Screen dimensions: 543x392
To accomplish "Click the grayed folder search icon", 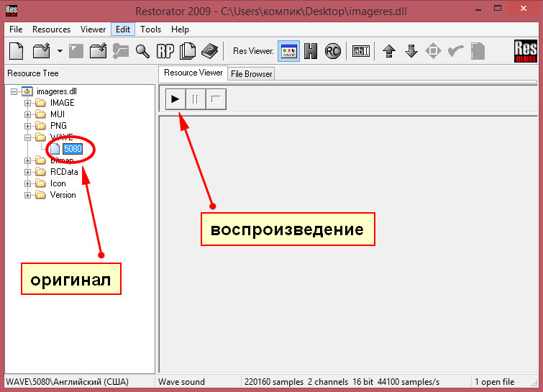I will [121, 51].
